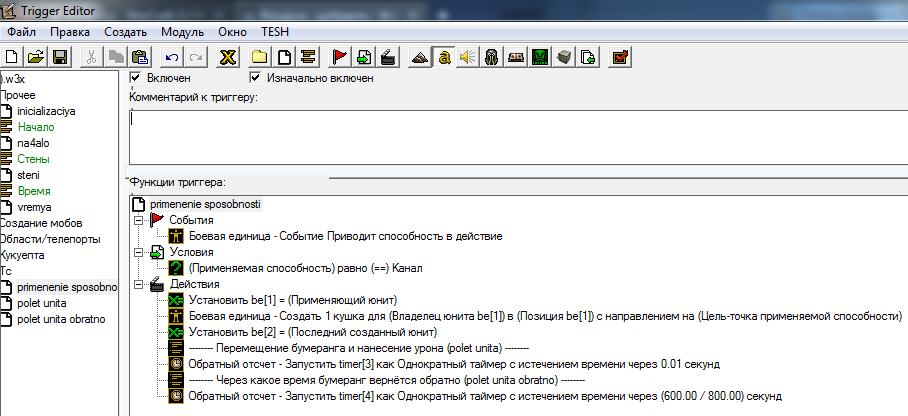The image size is (908, 416).
Task: Select the Создать 1 кушка action
Action: 545,316
